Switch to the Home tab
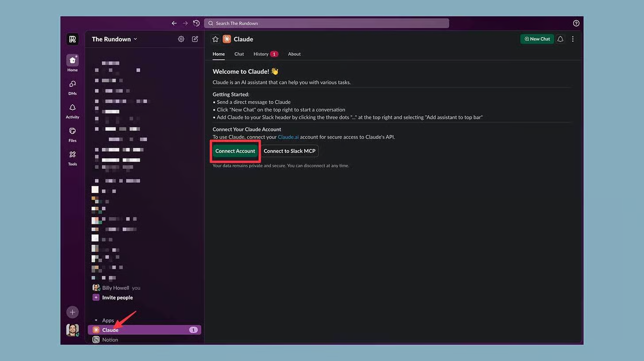 point(218,54)
